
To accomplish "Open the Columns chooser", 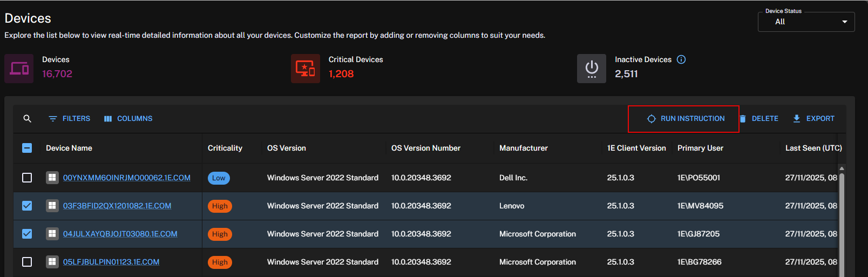I will point(128,119).
